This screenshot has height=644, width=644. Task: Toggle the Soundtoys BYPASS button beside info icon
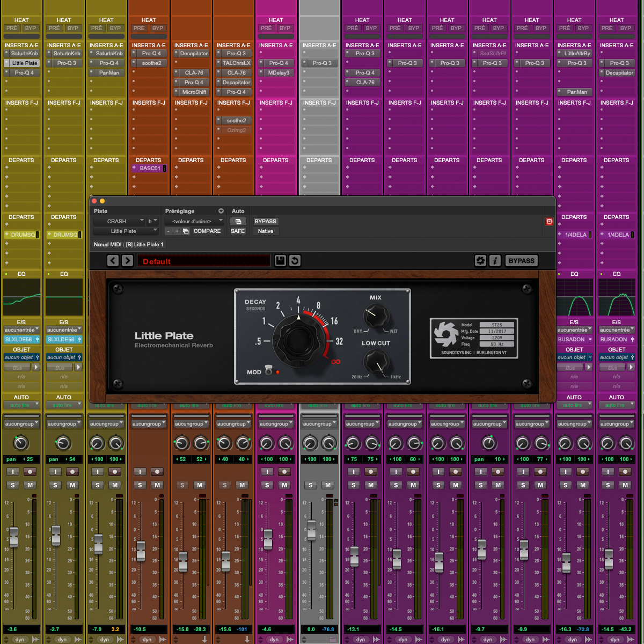(x=521, y=261)
